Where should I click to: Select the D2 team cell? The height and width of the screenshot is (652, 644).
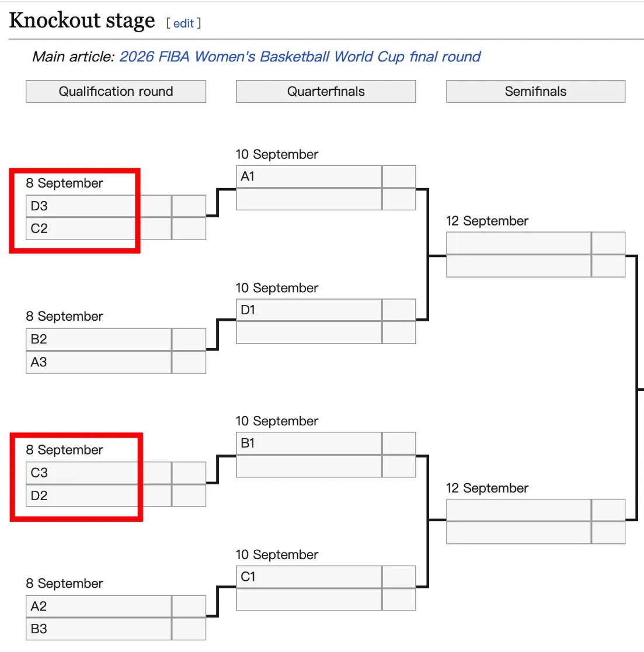(99, 496)
